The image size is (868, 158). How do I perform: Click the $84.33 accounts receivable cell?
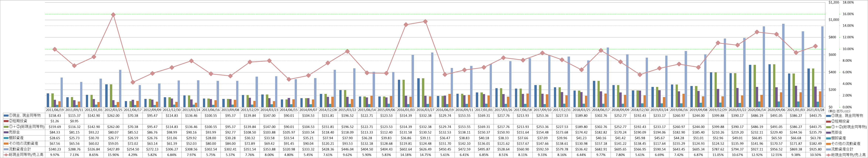click(x=55, y=132)
